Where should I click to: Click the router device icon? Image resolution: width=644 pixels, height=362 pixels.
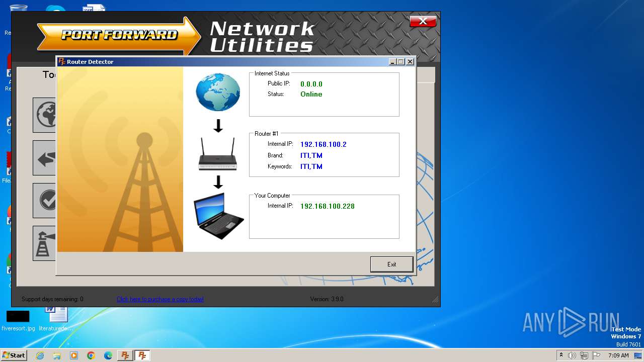click(x=218, y=154)
